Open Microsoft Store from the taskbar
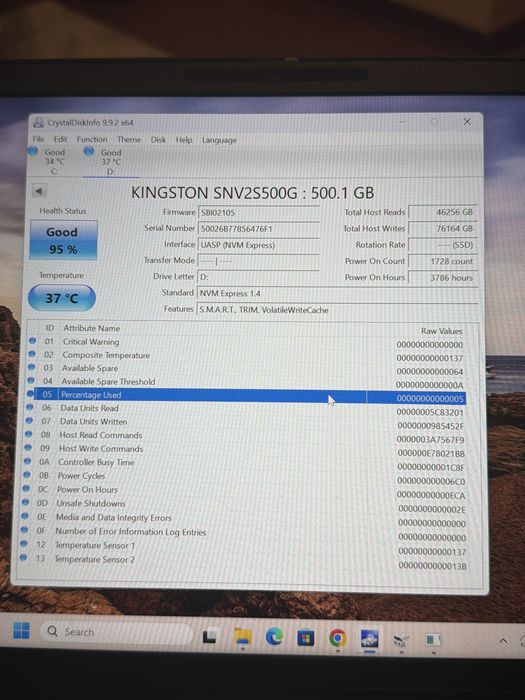 pyautogui.click(x=306, y=638)
